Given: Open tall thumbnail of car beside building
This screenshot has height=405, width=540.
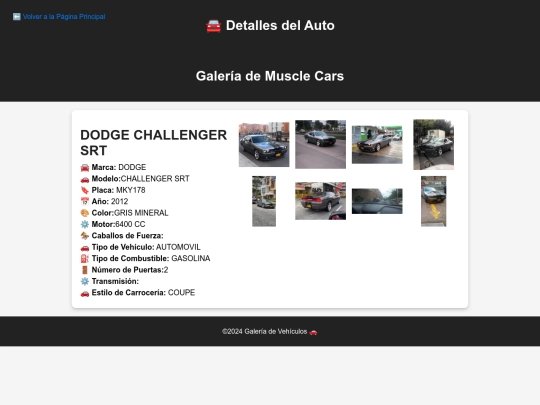Looking at the screenshot, I should pyautogui.click(x=264, y=201).
